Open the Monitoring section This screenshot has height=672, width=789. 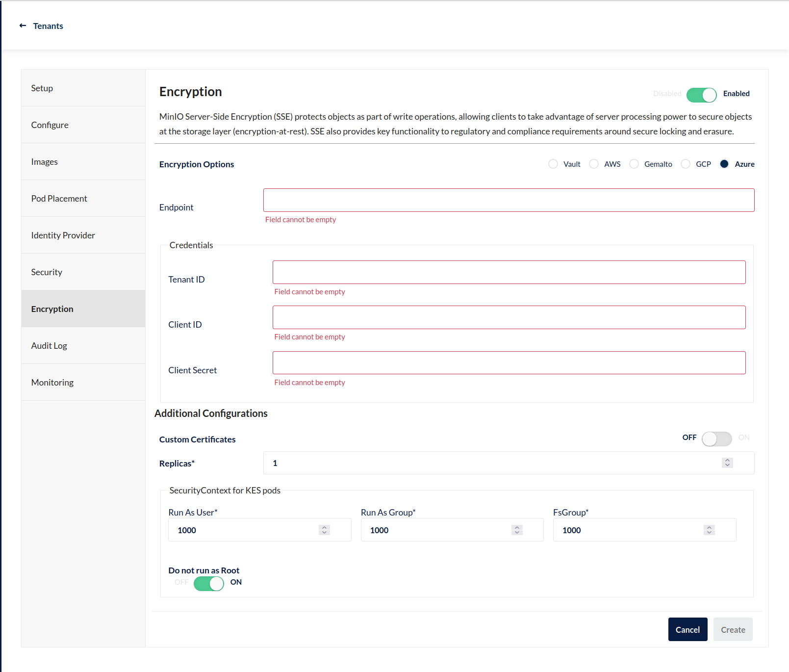(83, 382)
